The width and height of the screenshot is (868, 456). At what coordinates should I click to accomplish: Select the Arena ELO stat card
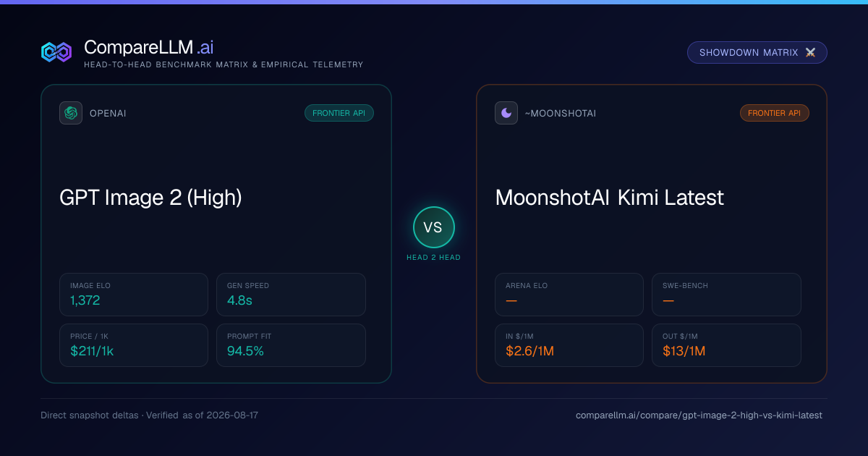click(569, 295)
